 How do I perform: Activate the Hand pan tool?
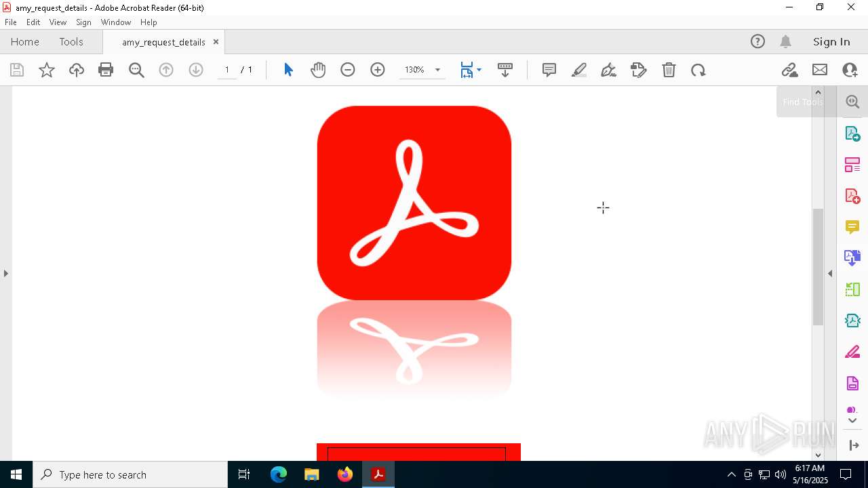click(x=318, y=70)
